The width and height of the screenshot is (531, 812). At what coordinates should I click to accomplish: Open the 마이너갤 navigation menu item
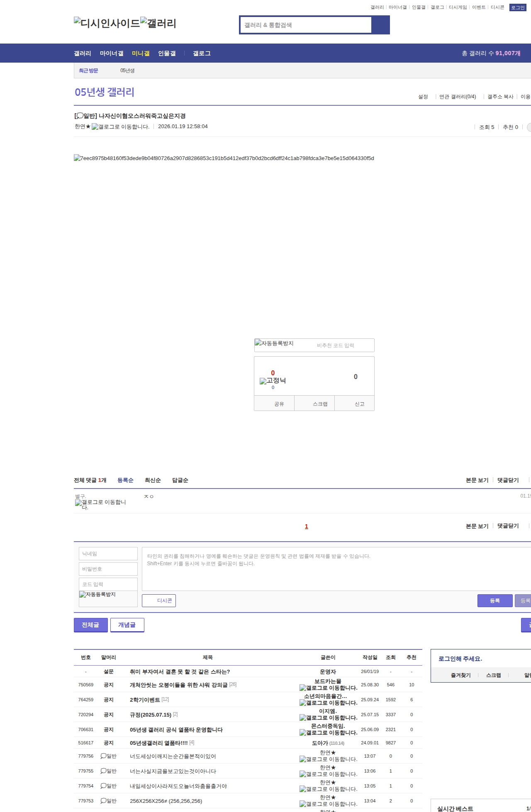[x=112, y=53]
